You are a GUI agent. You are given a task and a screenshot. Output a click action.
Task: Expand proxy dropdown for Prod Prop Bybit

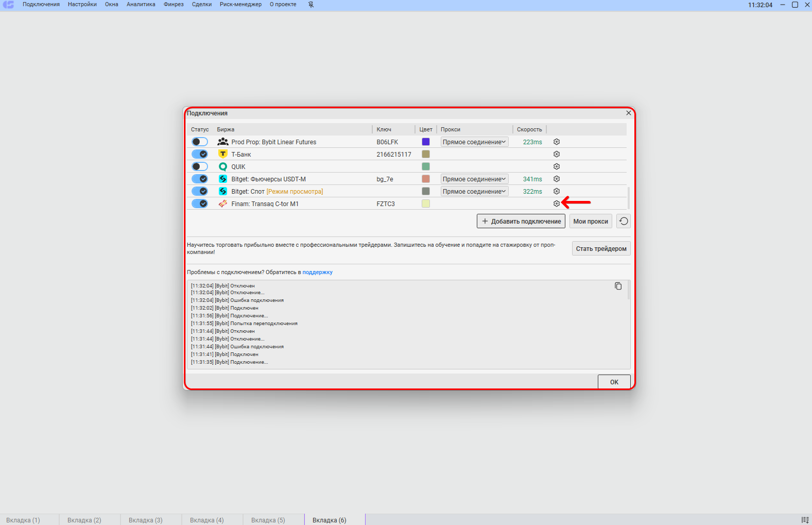click(x=474, y=142)
